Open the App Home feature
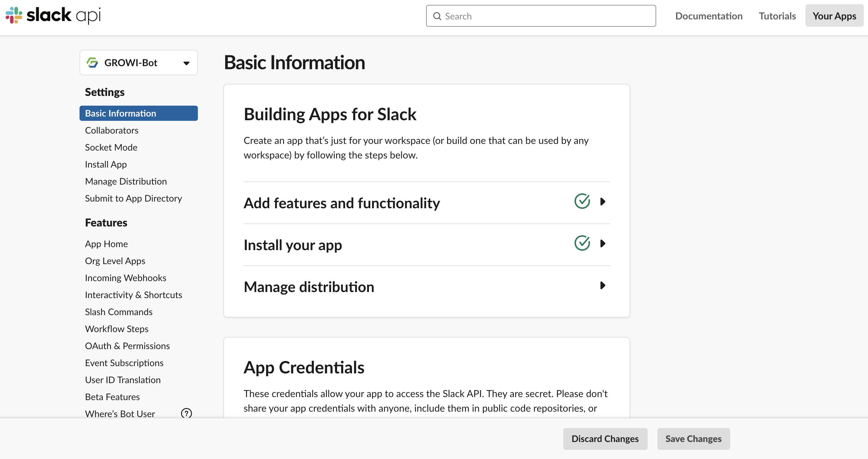868x459 pixels. click(106, 244)
